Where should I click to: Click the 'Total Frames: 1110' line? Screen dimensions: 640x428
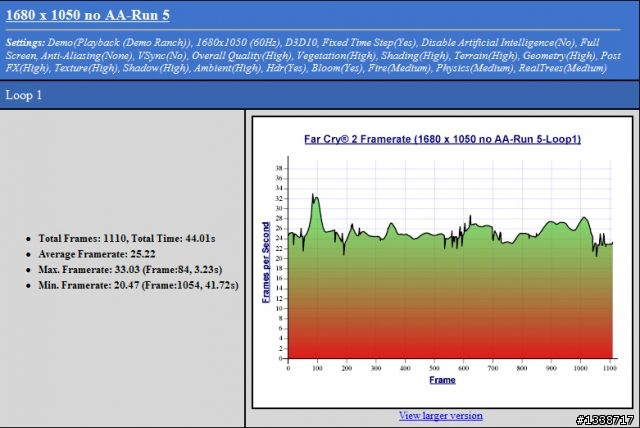[x=127, y=238]
